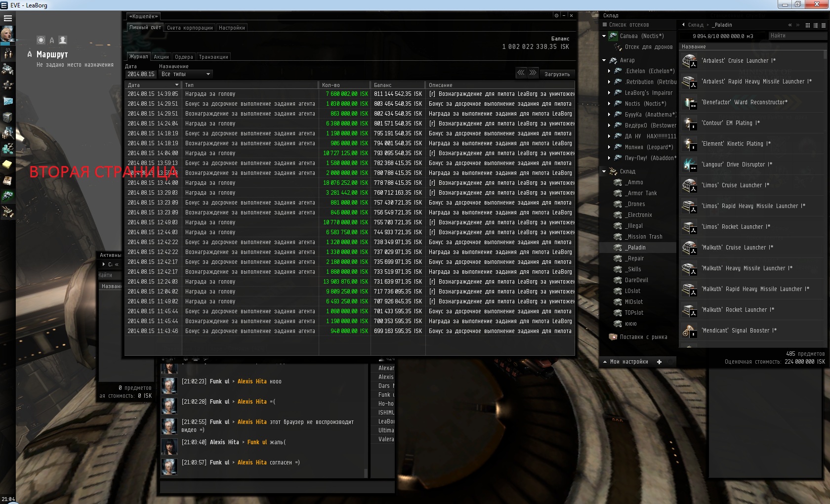Select the Журнал tab
830x504 pixels.
click(x=139, y=57)
